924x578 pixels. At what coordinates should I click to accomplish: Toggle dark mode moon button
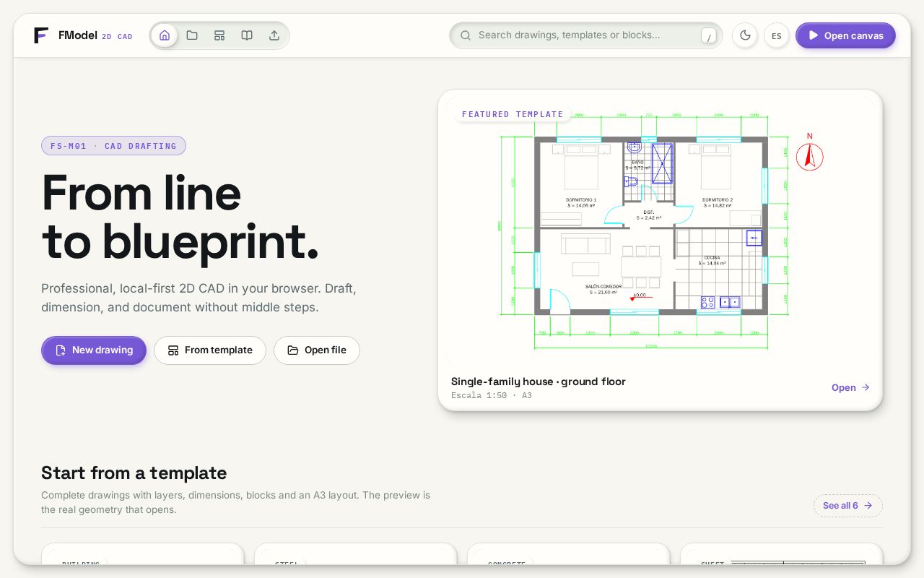745,35
